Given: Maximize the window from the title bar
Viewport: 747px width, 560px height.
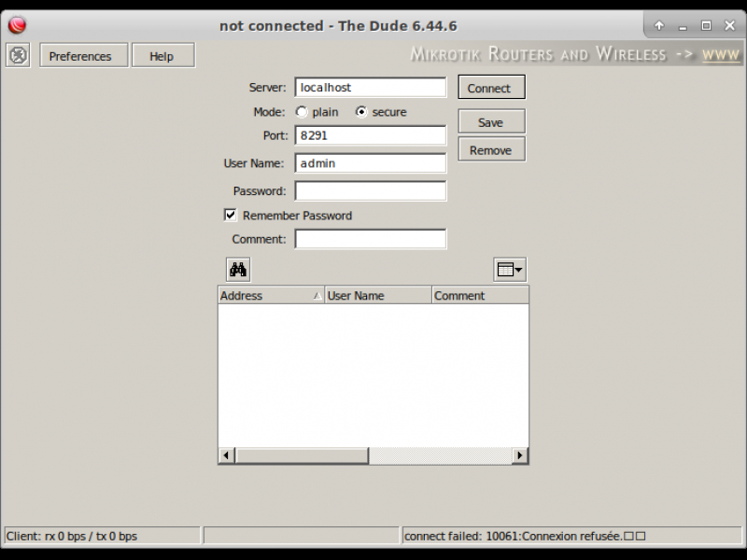Looking at the screenshot, I should pyautogui.click(x=706, y=26).
